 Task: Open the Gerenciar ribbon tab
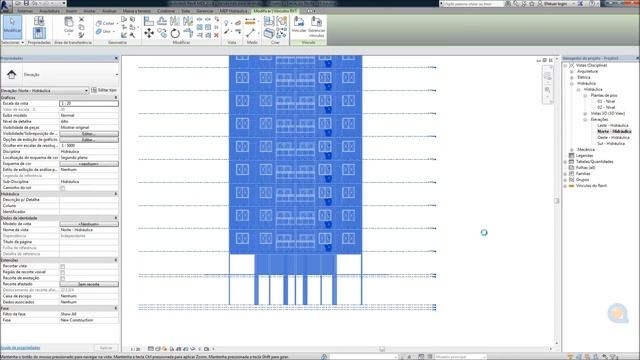205,11
